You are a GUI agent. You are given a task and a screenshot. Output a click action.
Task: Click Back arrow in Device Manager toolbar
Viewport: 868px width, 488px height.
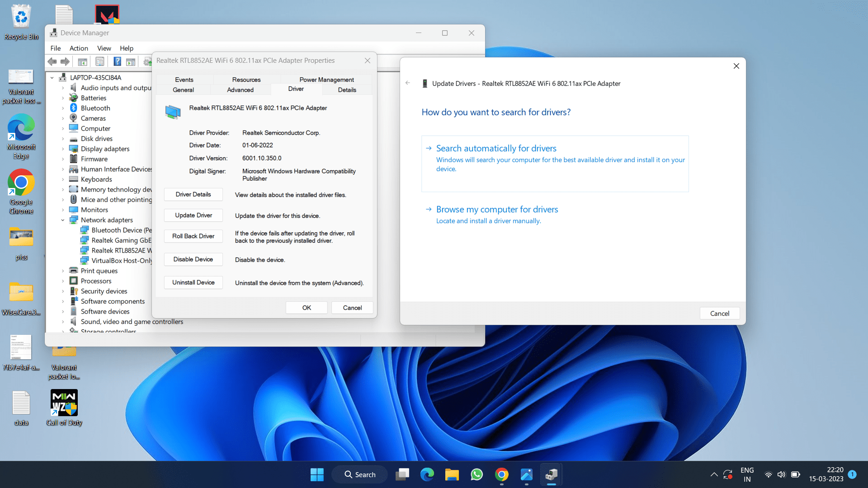click(52, 61)
